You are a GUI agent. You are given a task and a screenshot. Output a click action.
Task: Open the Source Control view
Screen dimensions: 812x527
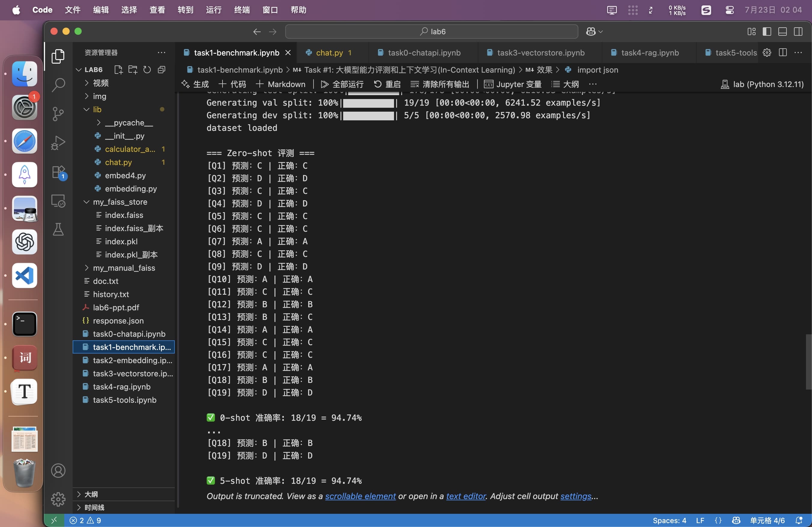58,113
